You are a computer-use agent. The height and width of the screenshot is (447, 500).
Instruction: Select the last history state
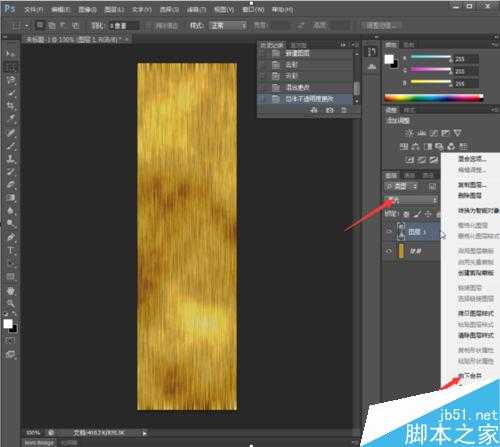coord(307,99)
